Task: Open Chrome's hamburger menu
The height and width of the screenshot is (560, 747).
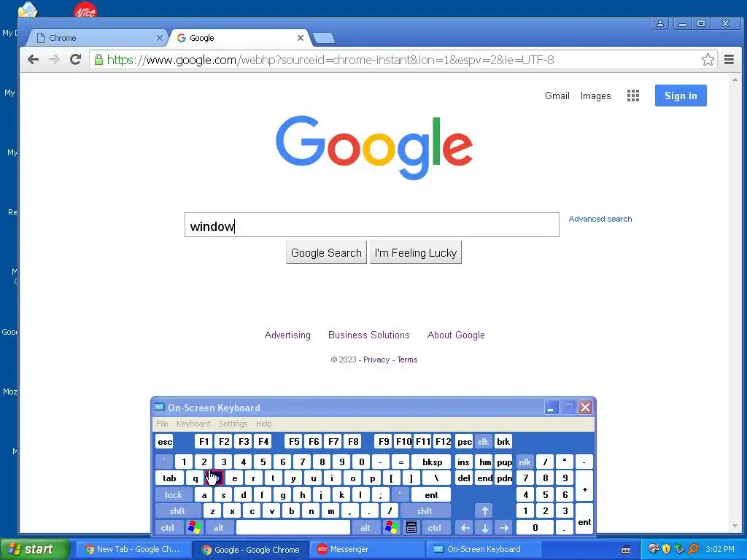Action: (729, 60)
